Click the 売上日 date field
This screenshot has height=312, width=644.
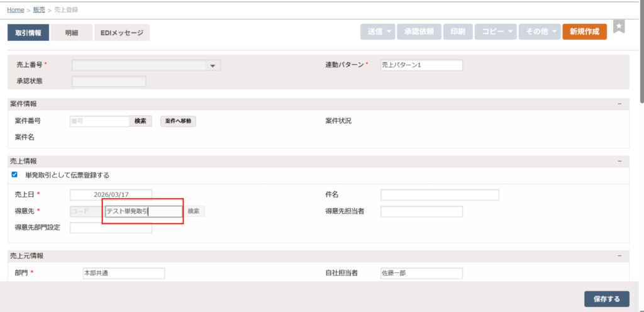click(111, 195)
